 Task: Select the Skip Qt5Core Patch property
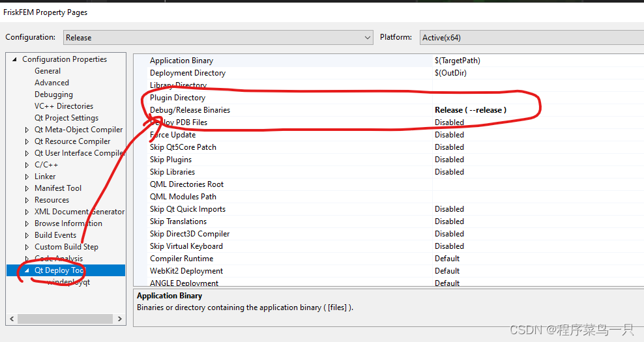(183, 147)
